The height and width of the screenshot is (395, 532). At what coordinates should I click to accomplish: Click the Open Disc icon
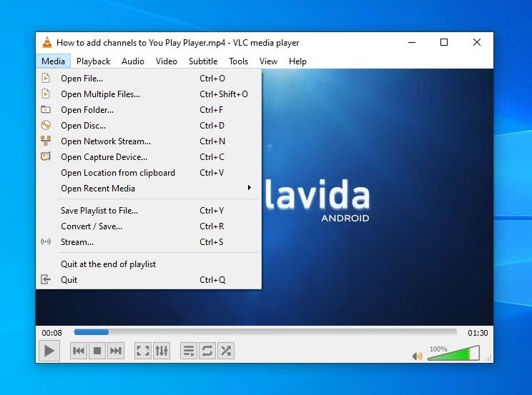[x=46, y=125]
